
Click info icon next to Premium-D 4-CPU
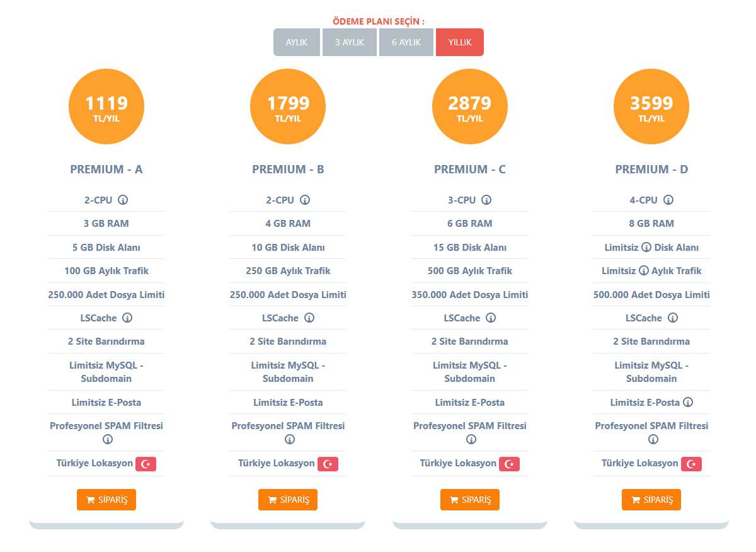pos(668,200)
